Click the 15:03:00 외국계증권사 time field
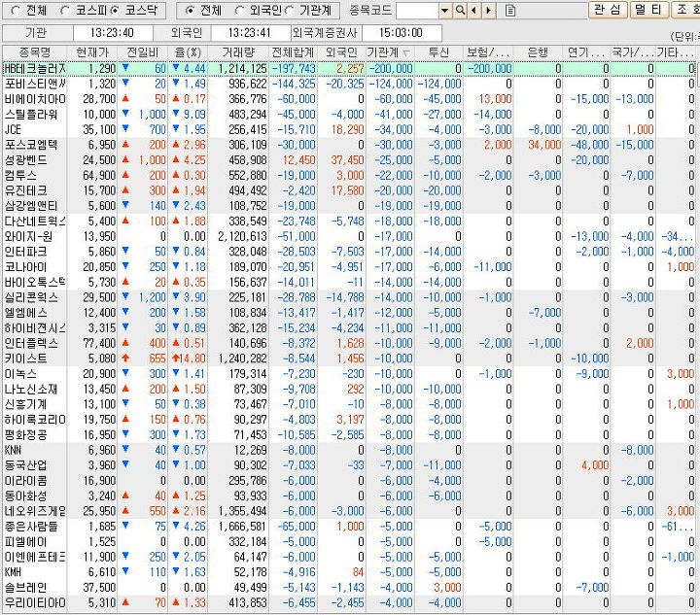This screenshot has width=700, height=615. click(401, 33)
